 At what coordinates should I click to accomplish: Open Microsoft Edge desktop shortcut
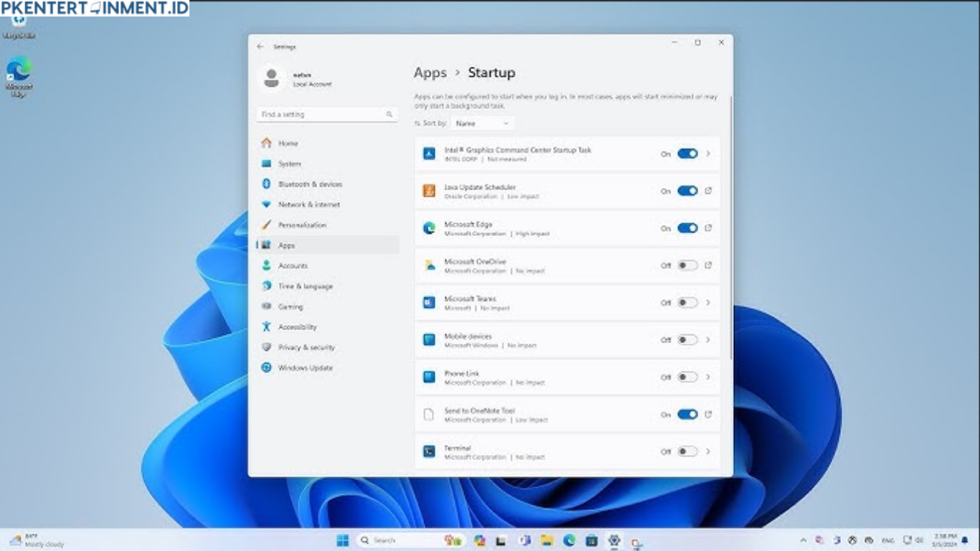point(19,77)
